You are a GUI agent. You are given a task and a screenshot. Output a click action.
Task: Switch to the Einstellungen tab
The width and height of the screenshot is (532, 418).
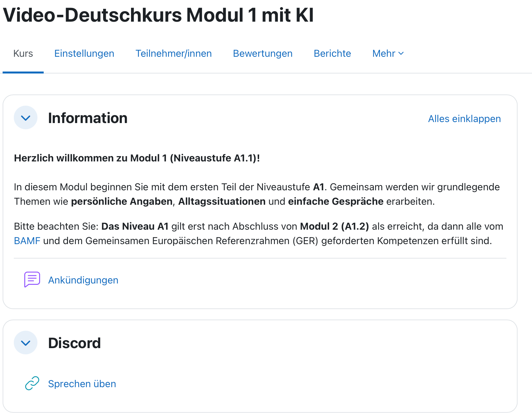coord(84,53)
